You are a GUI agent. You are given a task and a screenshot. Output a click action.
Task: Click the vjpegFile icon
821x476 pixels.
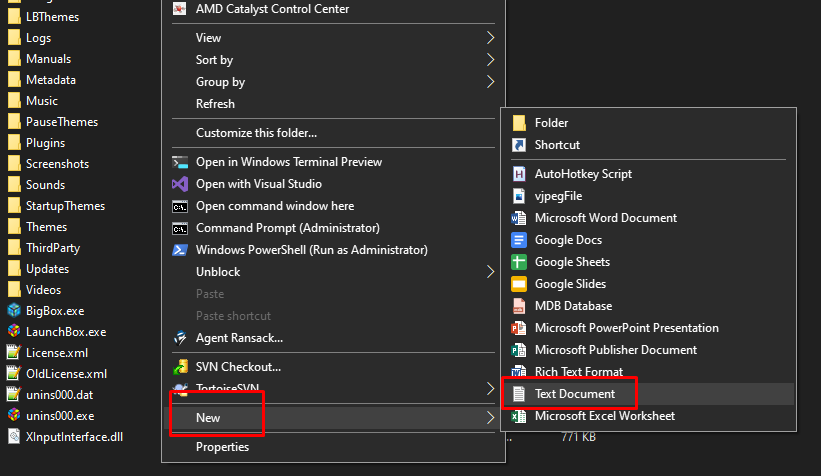(x=519, y=196)
